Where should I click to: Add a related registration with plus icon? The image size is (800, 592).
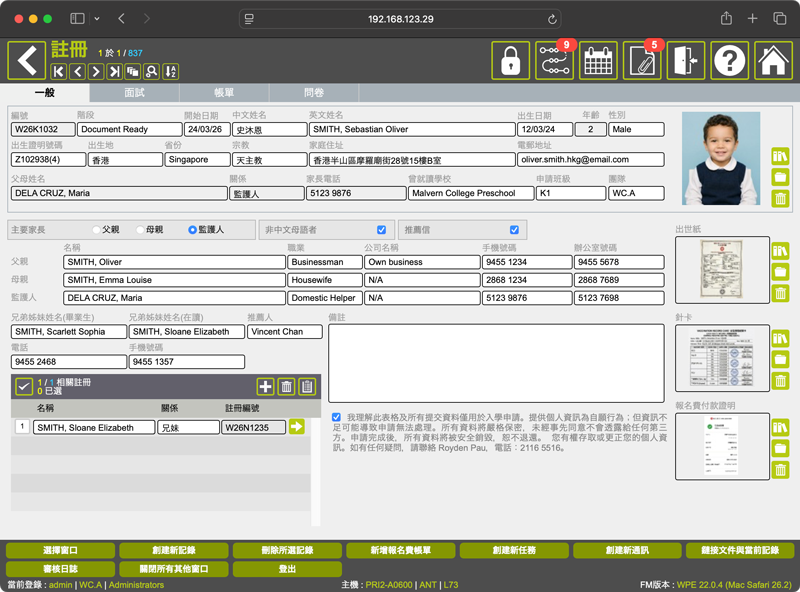coord(265,387)
